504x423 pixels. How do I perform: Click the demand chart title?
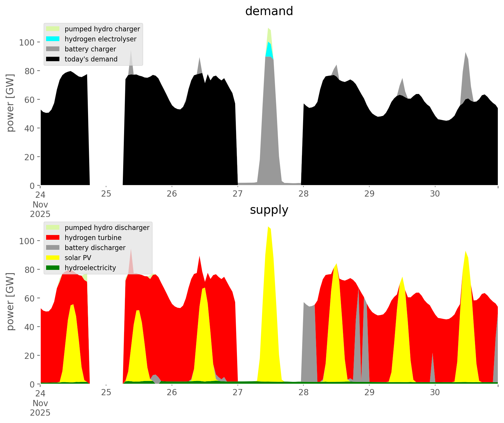click(269, 11)
